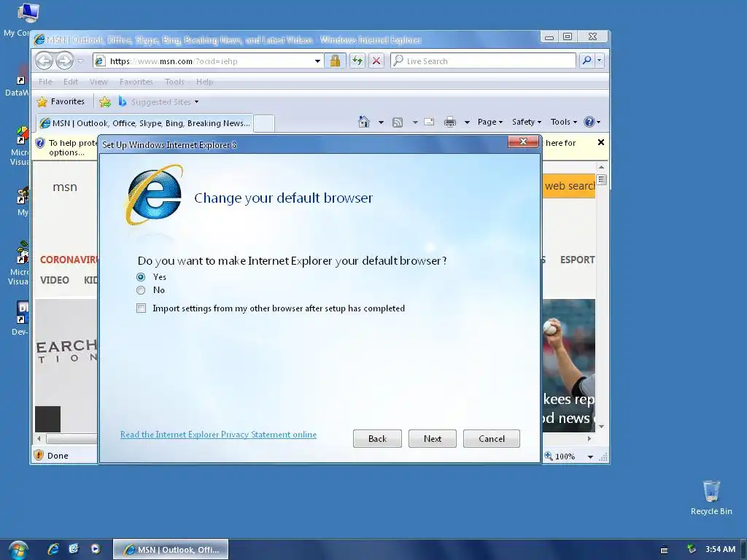Click the Read Mail envelope icon
Viewport: 747px width, 560px height.
click(x=429, y=122)
